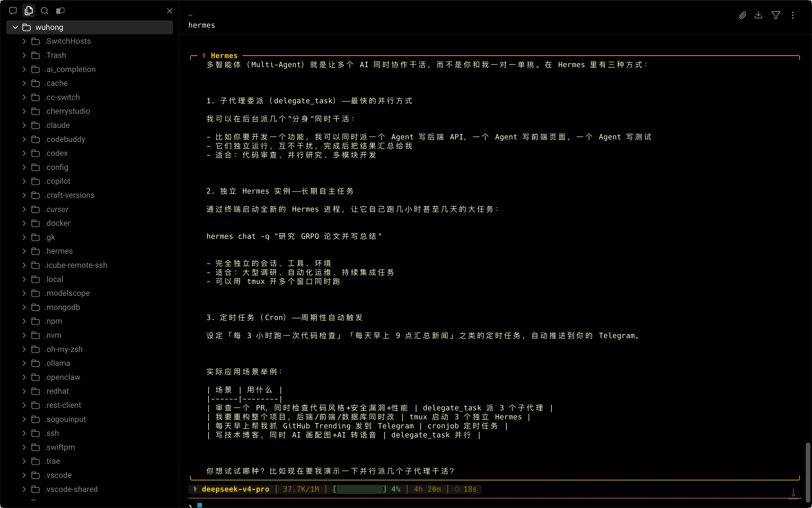Select the .swiftpm folder row
The width and height of the screenshot is (812, 508).
90,447
